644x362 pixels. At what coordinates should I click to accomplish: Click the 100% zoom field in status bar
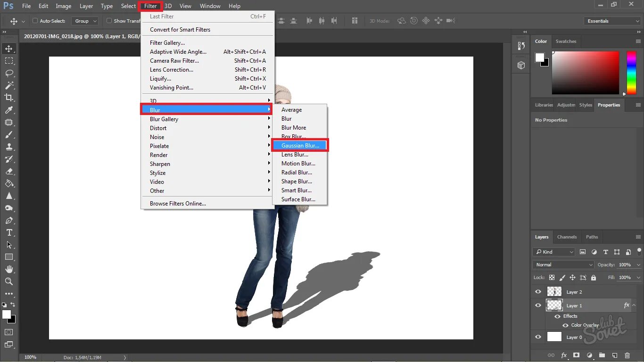click(31, 357)
